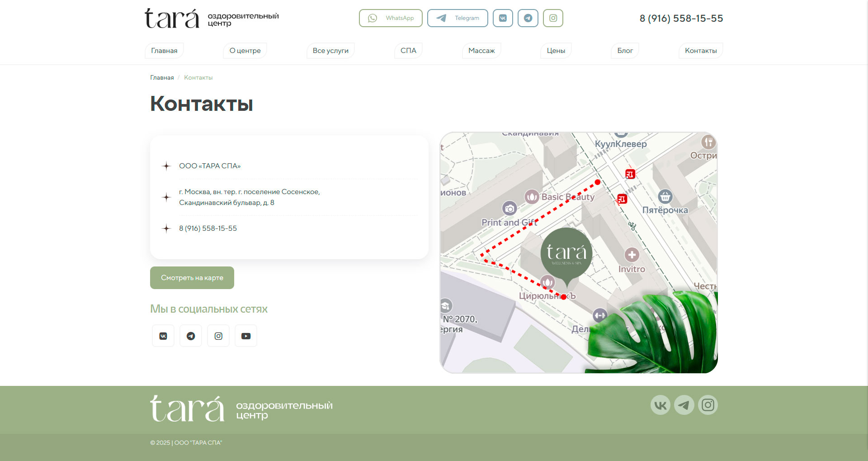Screen dimensions: 868x461
Task: Click the tara pin on the map
Action: click(x=566, y=254)
